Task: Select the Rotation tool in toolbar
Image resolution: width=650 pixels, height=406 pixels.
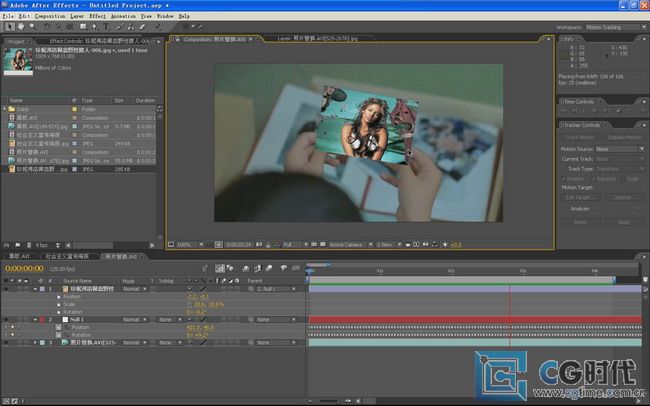Action: click(x=47, y=27)
